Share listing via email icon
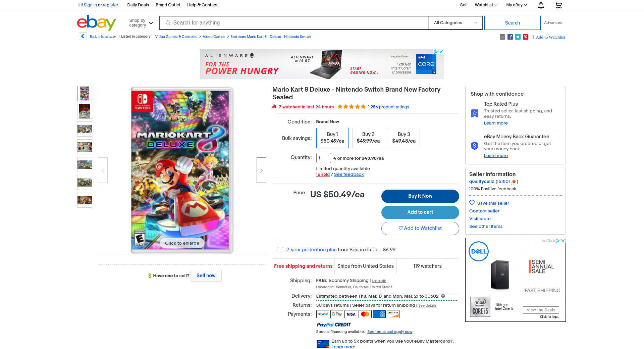The height and width of the screenshot is (349, 644). 502,37
